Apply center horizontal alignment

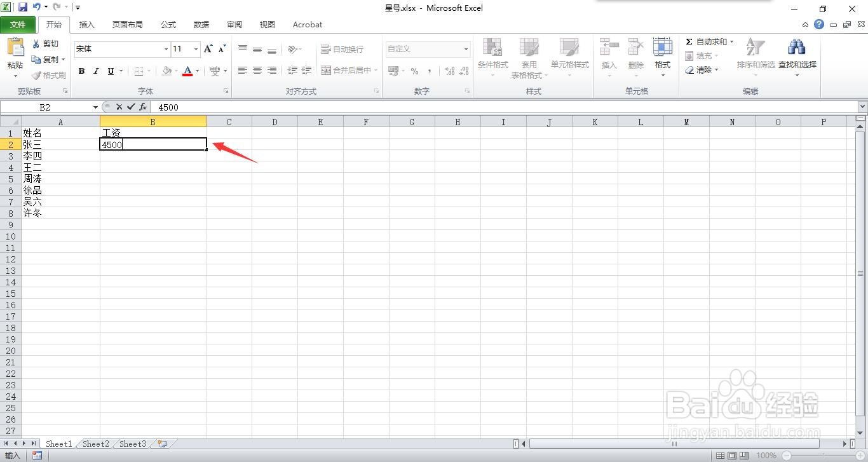pos(257,71)
